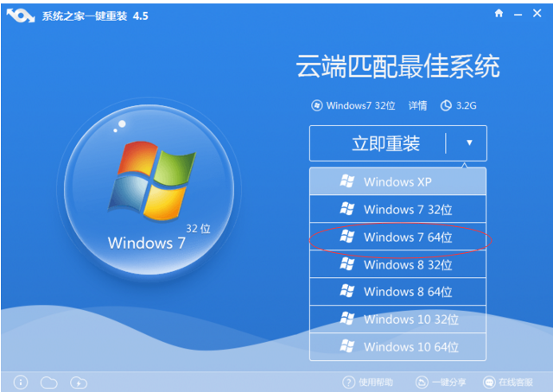Click the 立即重装 reinstall button

(385, 143)
